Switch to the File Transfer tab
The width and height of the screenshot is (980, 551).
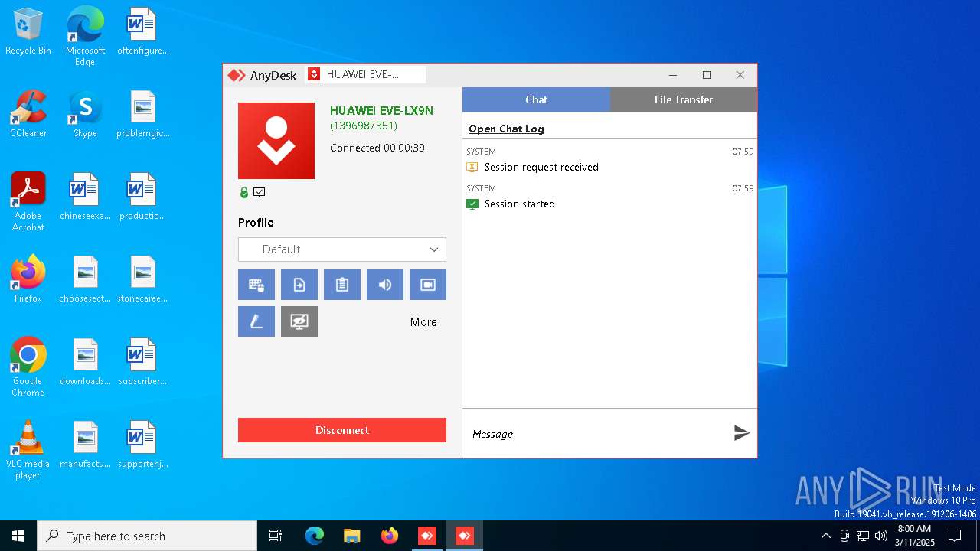click(x=684, y=99)
